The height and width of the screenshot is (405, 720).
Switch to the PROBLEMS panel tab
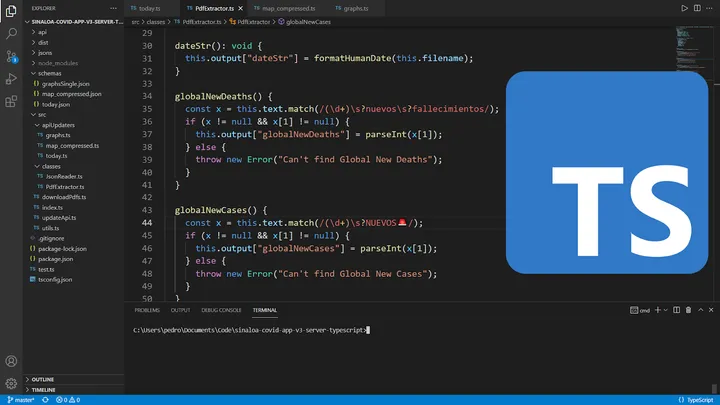click(147, 310)
